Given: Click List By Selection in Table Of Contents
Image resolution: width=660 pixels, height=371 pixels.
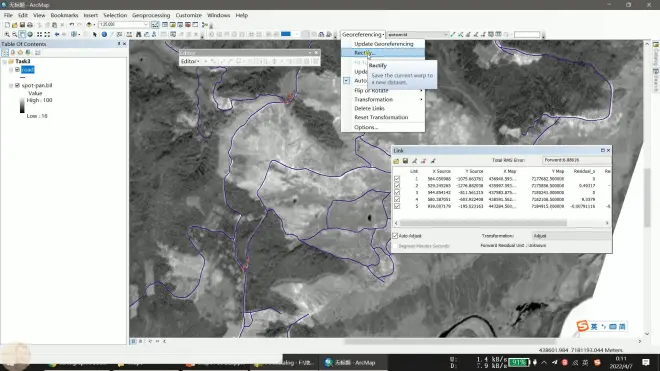Looking at the screenshot, I should [28, 53].
